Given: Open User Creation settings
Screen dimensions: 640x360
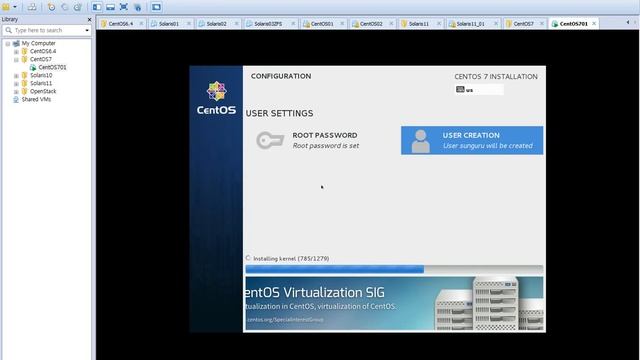Looking at the screenshot, I should (472, 140).
